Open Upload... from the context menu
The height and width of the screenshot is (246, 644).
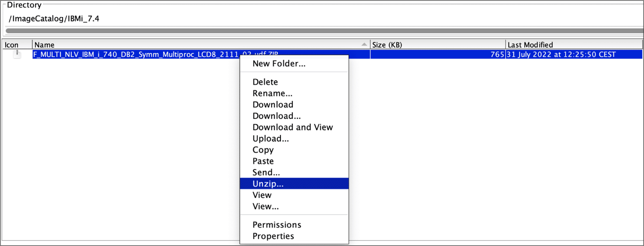[270, 139]
